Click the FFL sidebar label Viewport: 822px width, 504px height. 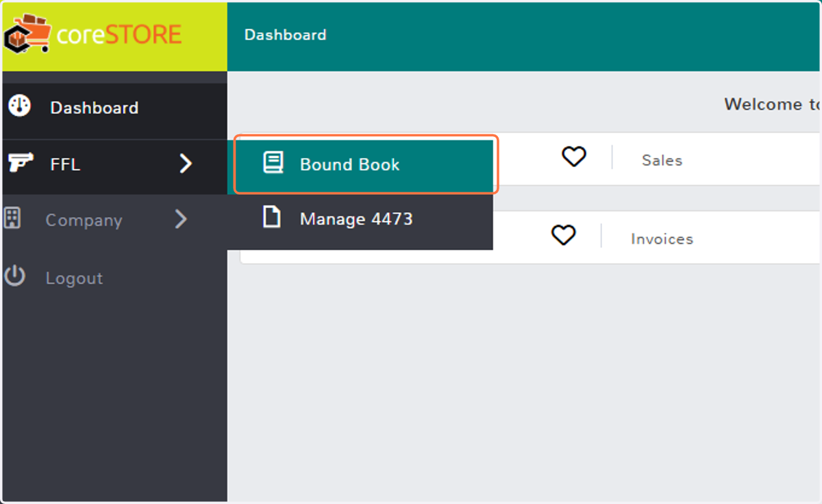click(x=65, y=164)
